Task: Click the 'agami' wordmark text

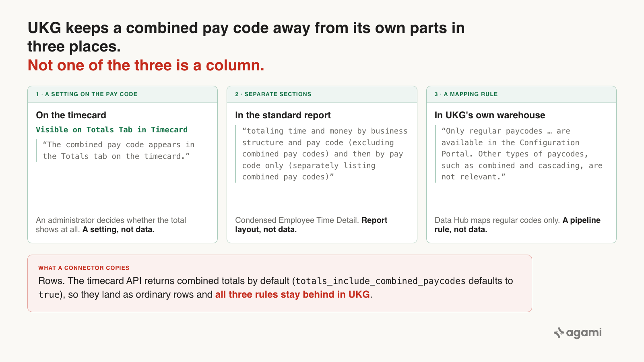Action: click(x=584, y=333)
